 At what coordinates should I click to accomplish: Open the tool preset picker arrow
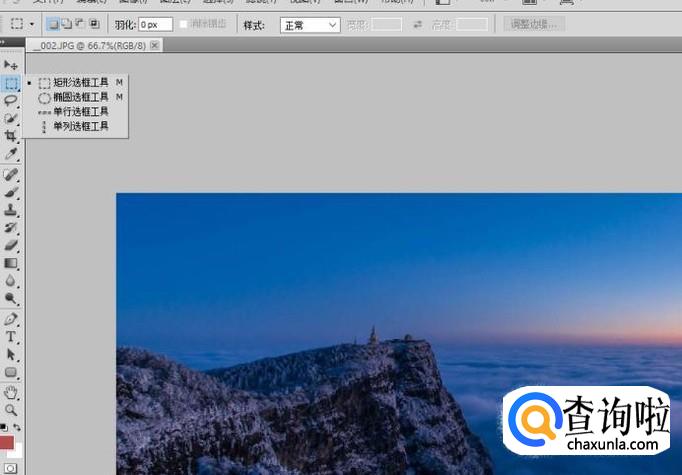tap(34, 24)
